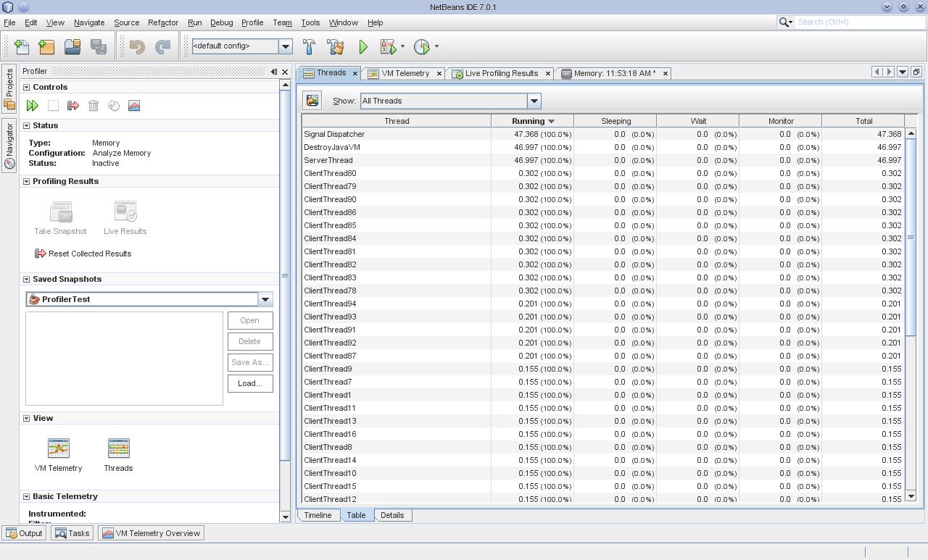Open the Show threads filter dropdown
This screenshot has height=560, width=928.
click(x=534, y=101)
